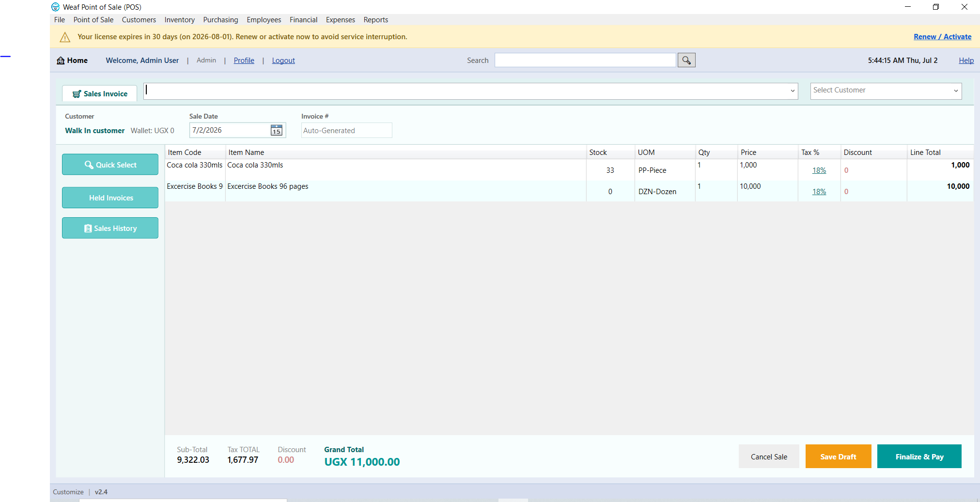The image size is (980, 502).
Task: Click the Item Name column header
Action: [406, 152]
